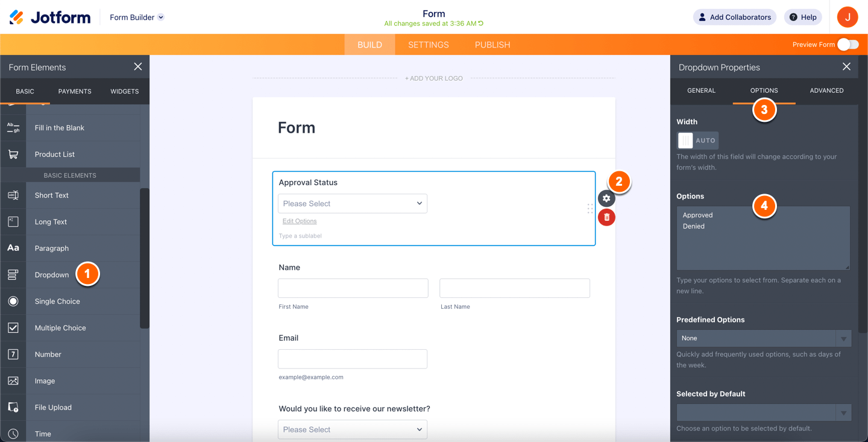The height and width of the screenshot is (442, 868).
Task: Toggle the Width AUTO switch
Action: 697,140
